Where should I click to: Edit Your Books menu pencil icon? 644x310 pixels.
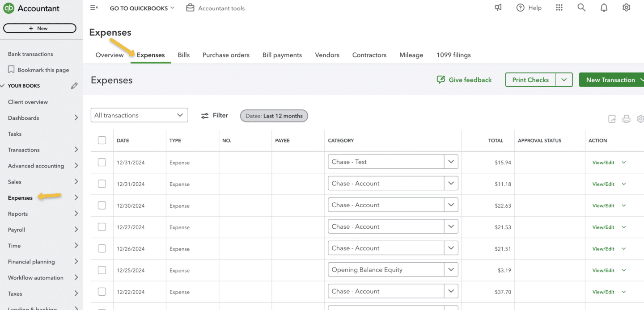click(74, 86)
